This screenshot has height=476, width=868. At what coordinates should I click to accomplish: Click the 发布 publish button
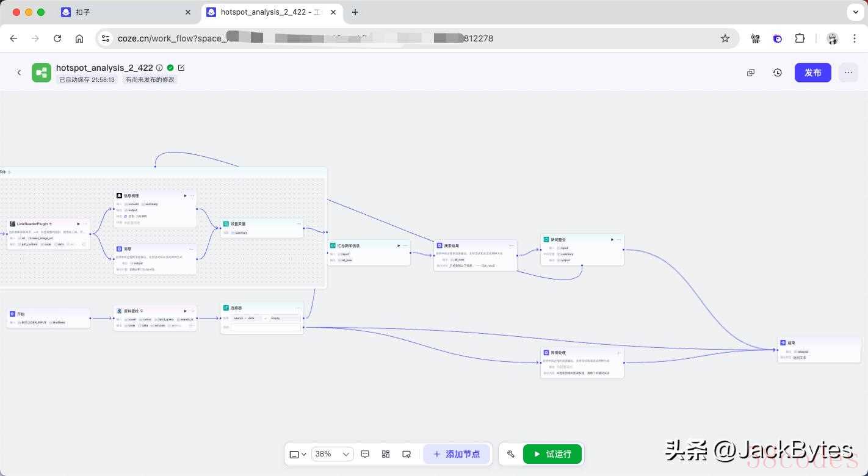(x=812, y=73)
